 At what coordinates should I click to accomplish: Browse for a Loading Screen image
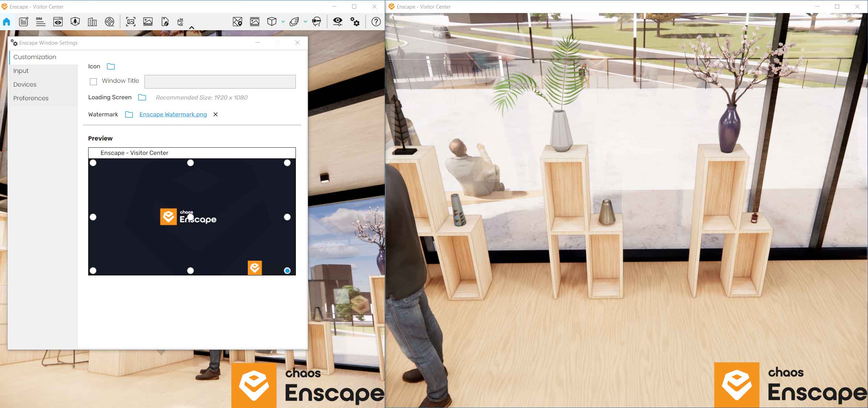[142, 98]
